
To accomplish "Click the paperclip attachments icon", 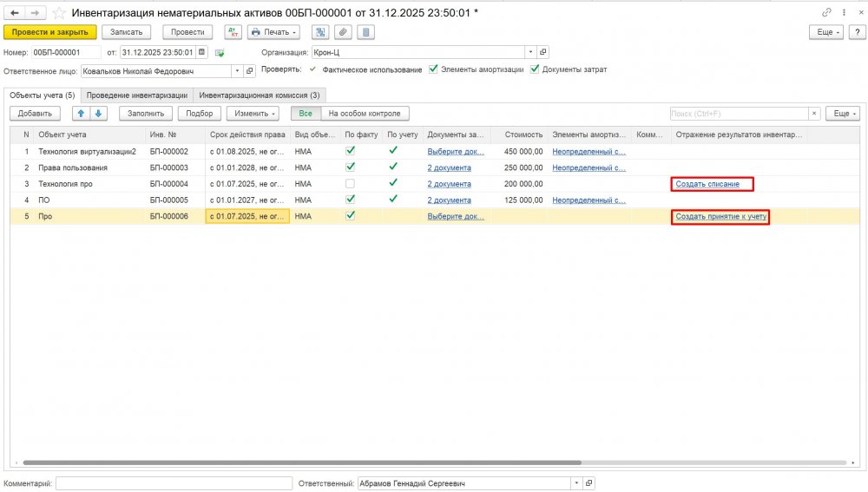I will (343, 32).
